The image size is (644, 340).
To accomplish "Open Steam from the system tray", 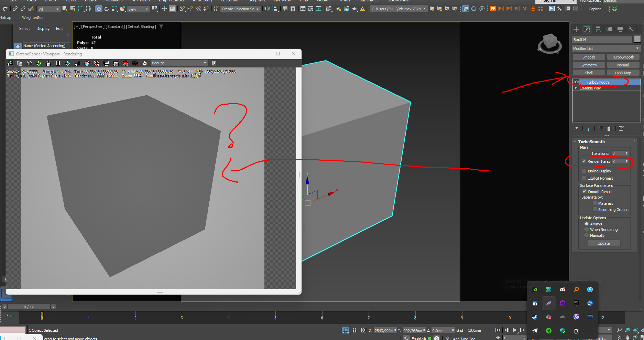I will point(535,317).
